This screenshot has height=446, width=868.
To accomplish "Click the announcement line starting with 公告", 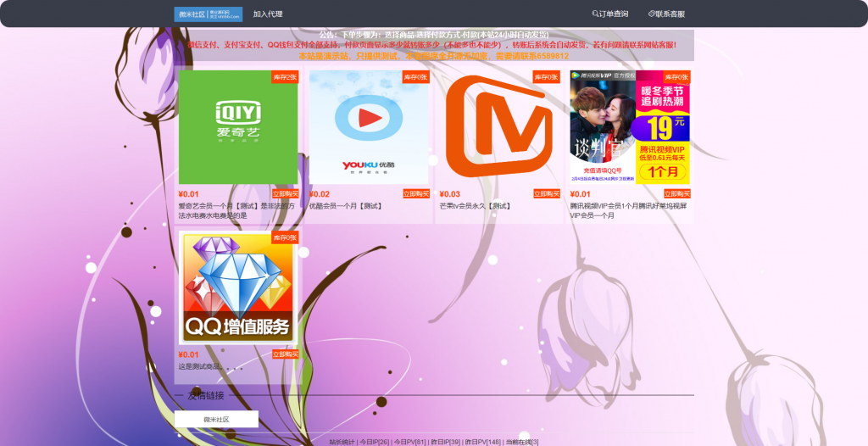I will pos(434,35).
